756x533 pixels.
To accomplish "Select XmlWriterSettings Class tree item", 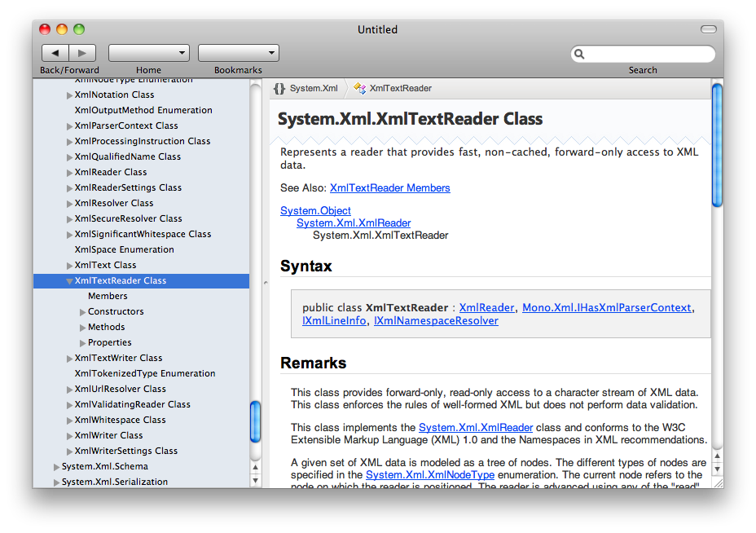I will point(125,451).
